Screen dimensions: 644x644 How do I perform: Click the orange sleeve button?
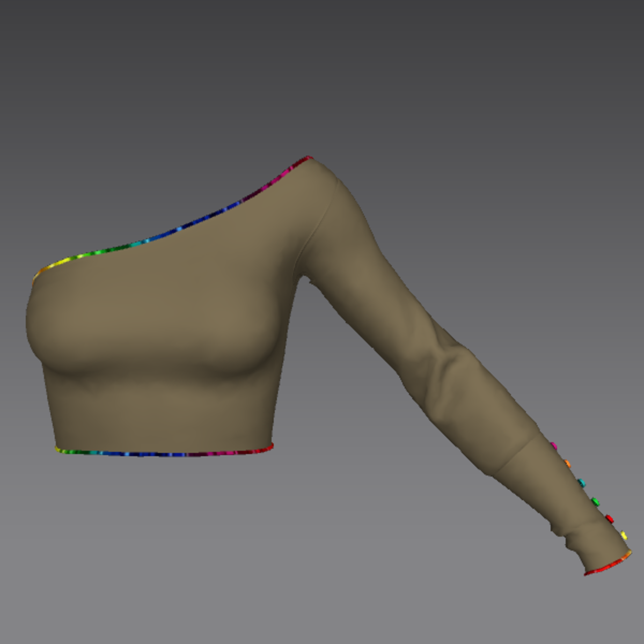(x=567, y=463)
